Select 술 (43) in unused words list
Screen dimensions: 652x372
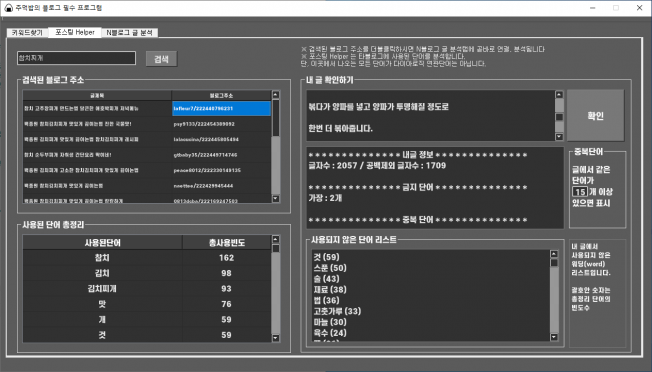pyautogui.click(x=326, y=279)
